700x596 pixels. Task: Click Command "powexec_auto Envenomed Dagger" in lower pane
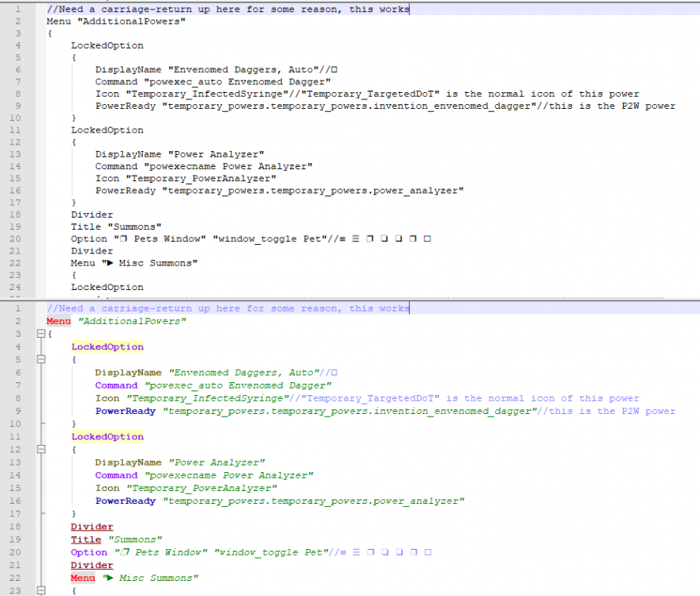click(x=213, y=385)
